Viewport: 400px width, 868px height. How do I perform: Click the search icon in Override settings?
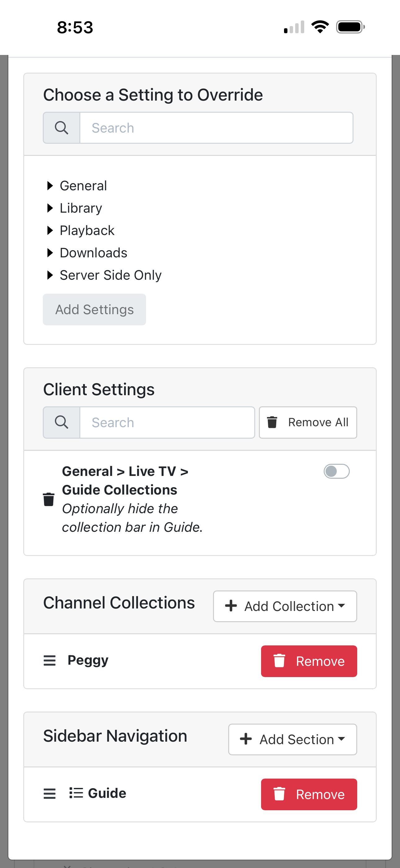point(62,128)
